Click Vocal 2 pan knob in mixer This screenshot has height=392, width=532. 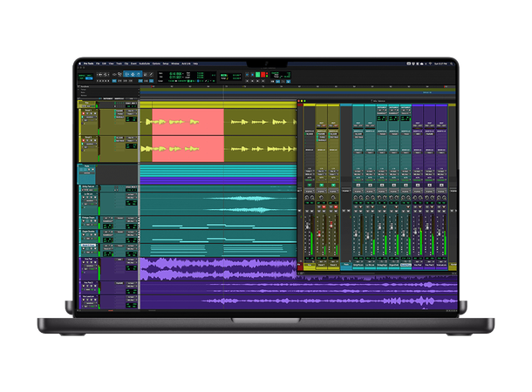click(x=333, y=197)
